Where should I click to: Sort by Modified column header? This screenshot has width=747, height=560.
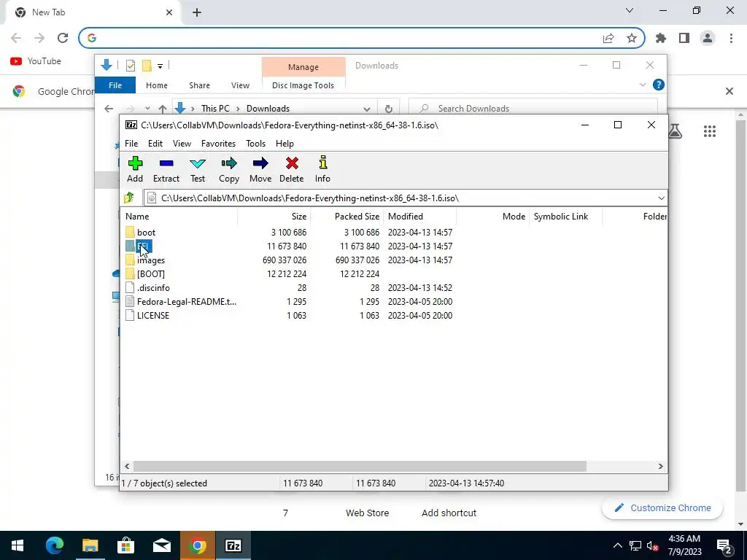[x=419, y=216]
